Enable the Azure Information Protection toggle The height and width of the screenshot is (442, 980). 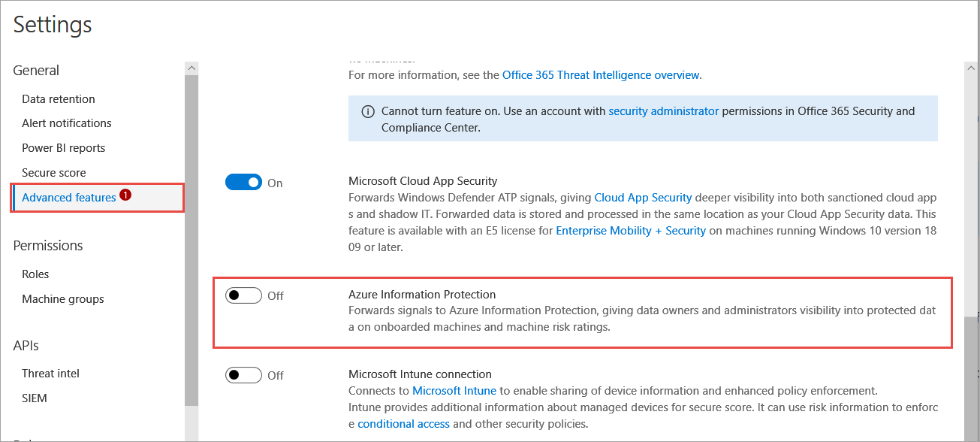(x=243, y=295)
